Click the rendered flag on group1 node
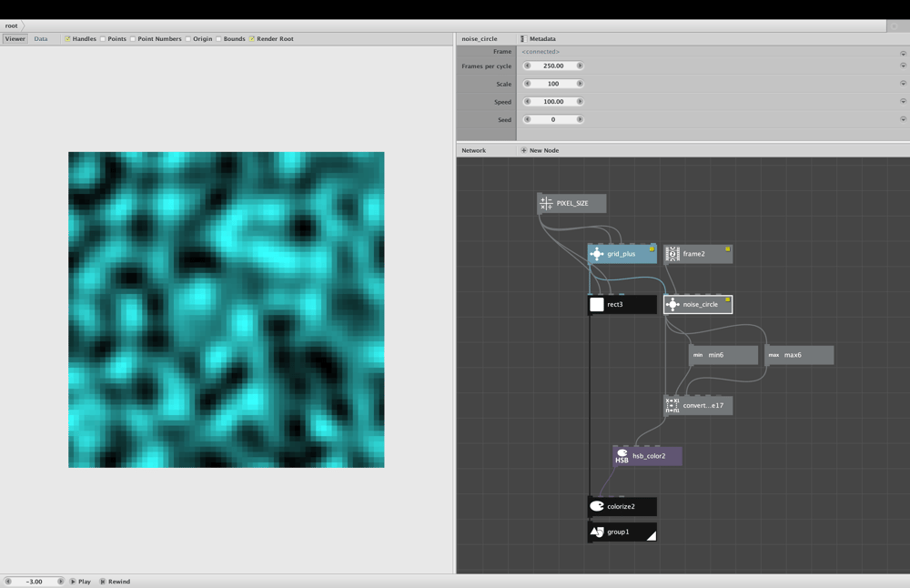Viewport: 910px width, 588px height. point(652,535)
